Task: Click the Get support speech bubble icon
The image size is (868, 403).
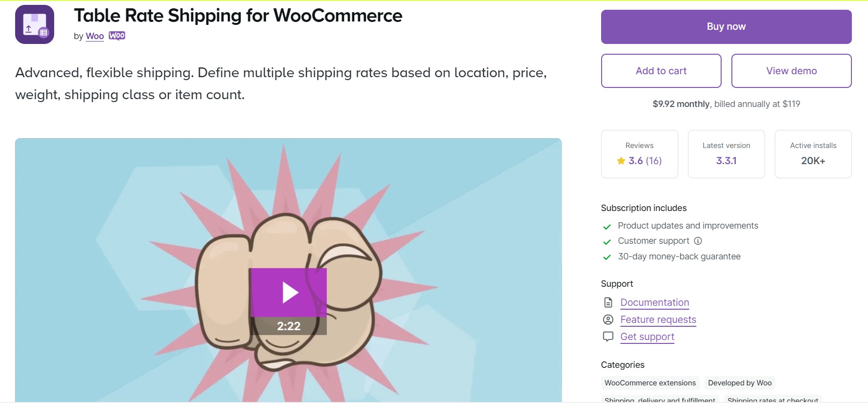Action: tap(608, 337)
